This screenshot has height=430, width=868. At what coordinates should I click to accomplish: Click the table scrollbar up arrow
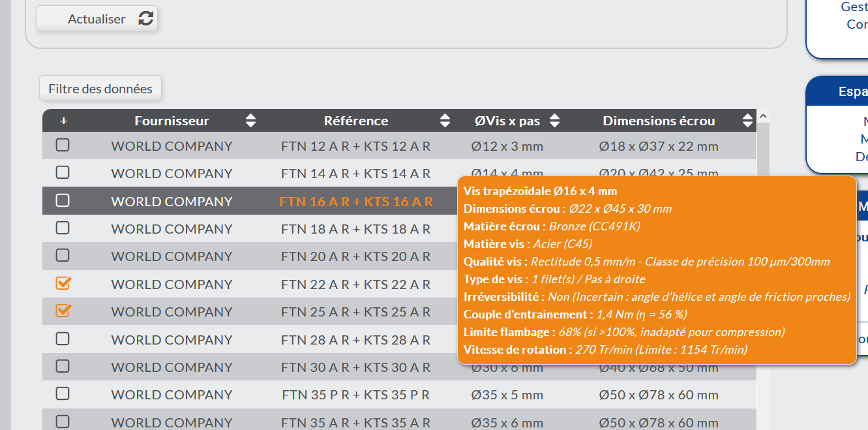764,116
